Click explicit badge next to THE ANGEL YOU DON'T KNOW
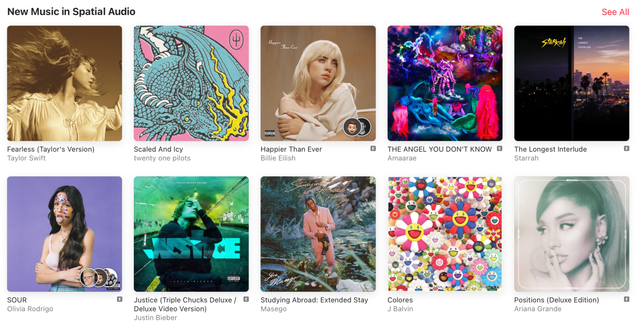 pos(500,148)
